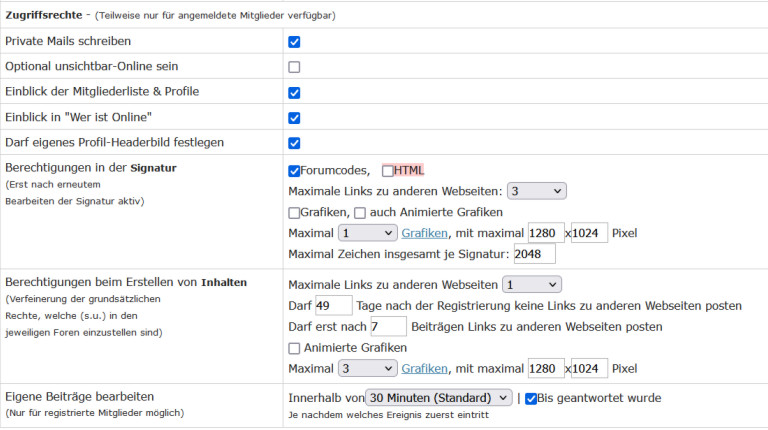Image resolution: width=768 pixels, height=430 pixels.
Task: Uncheck Darf eigenes Profil-Headerbild festlegen
Action: click(294, 143)
